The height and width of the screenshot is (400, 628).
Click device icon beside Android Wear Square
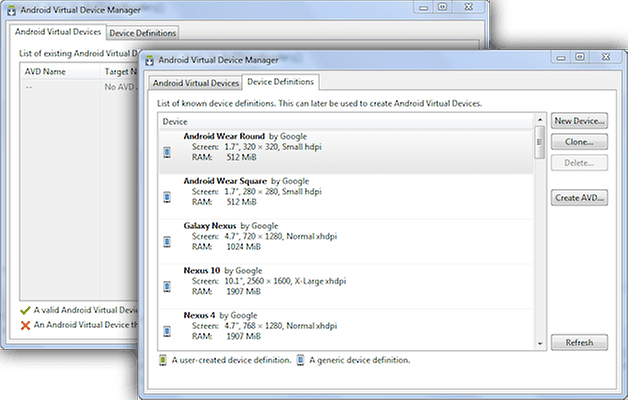(x=167, y=197)
